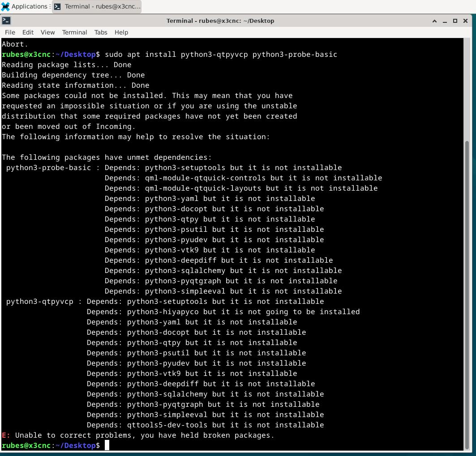Click 'The following information may help' line
The height and width of the screenshot is (456, 476).
coord(136,136)
